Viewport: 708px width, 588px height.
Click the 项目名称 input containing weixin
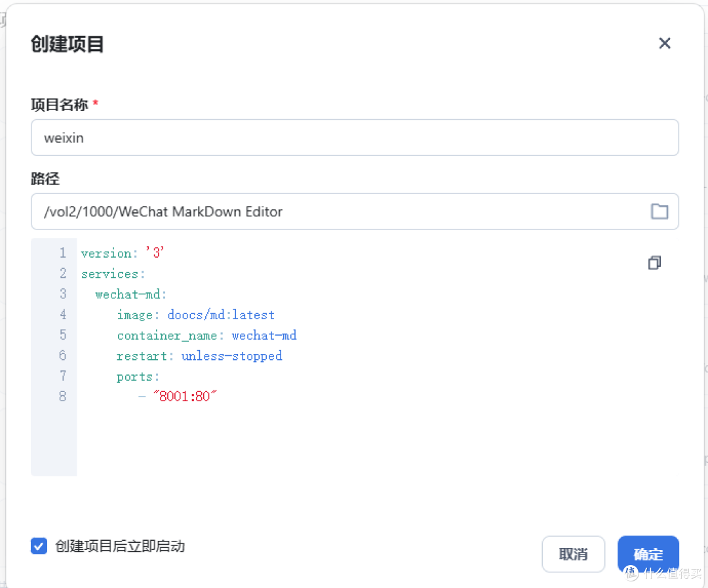[x=355, y=138]
